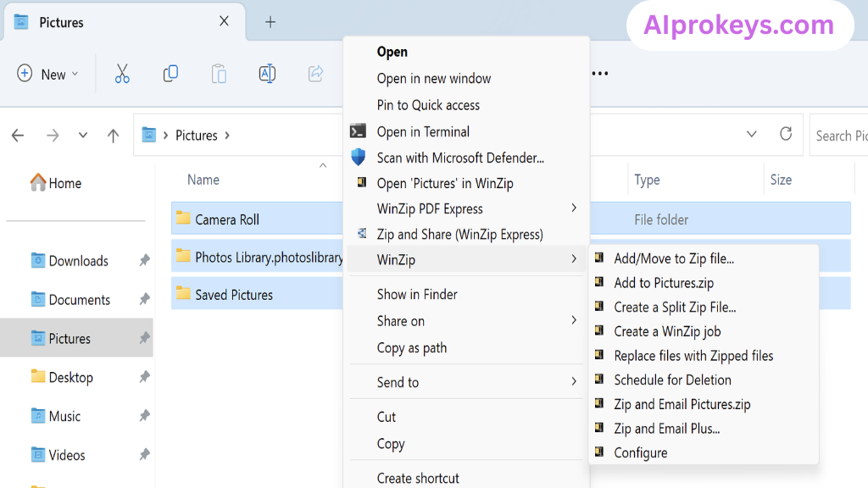This screenshot has width=868, height=488.
Task: Expand the chevron after Pictures breadcrumb
Action: pyautogui.click(x=227, y=136)
